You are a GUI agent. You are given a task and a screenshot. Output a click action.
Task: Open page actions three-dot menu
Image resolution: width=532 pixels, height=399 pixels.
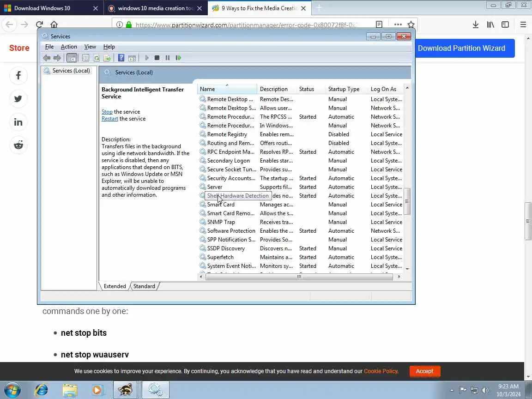[x=398, y=24]
